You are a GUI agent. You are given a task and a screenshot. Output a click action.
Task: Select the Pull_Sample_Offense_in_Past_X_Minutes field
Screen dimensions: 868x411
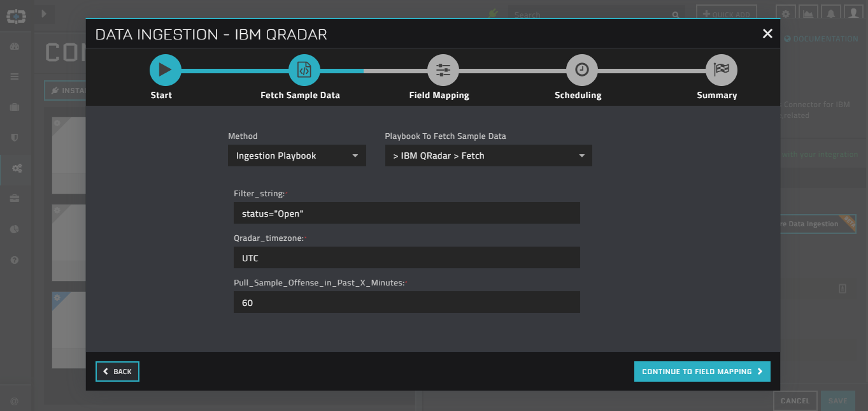point(406,303)
